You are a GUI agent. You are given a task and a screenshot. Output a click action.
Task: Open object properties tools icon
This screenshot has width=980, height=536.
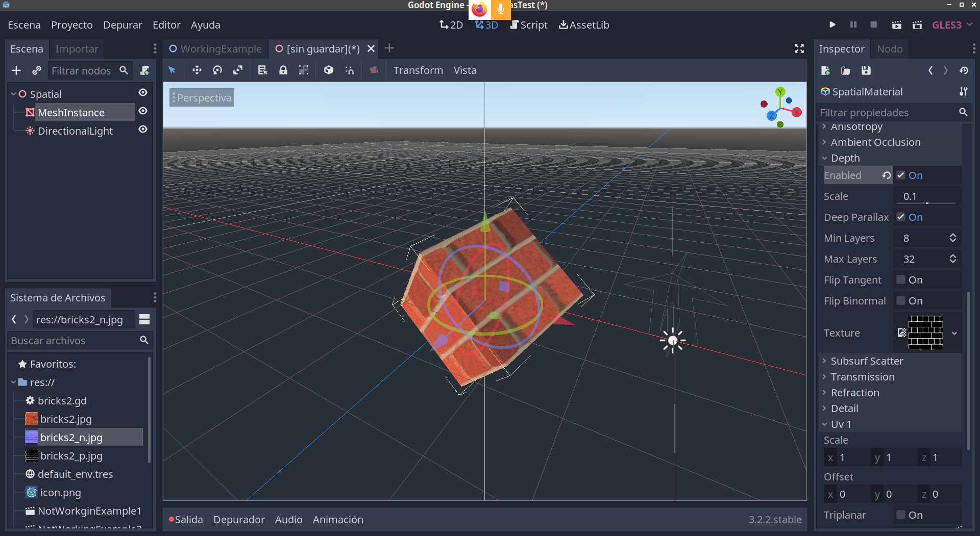[x=964, y=91]
